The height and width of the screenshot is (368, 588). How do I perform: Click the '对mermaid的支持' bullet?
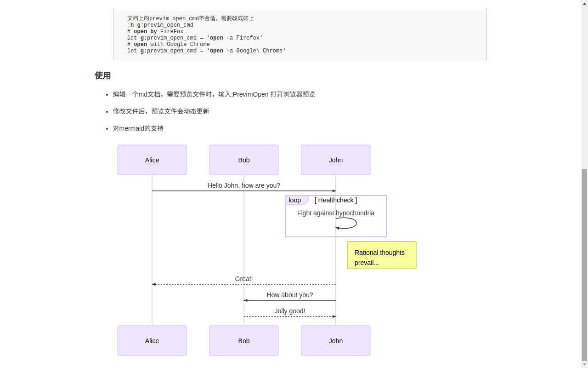click(138, 128)
